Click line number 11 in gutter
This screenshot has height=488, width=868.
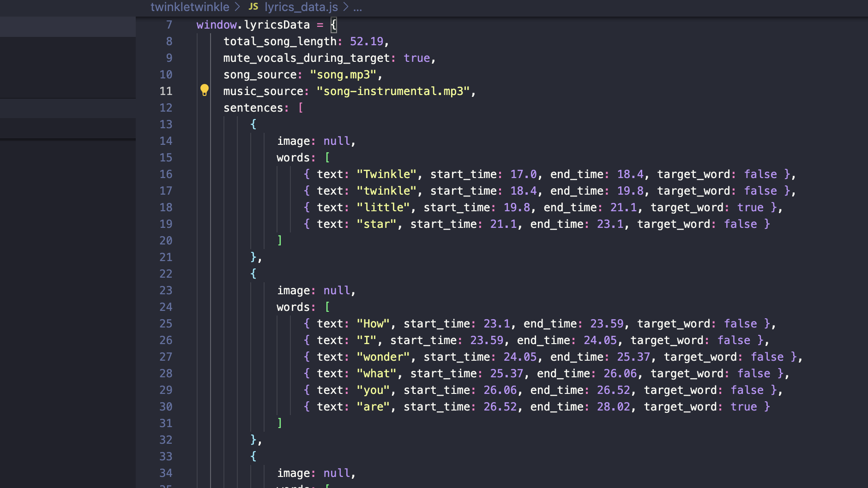click(x=166, y=91)
